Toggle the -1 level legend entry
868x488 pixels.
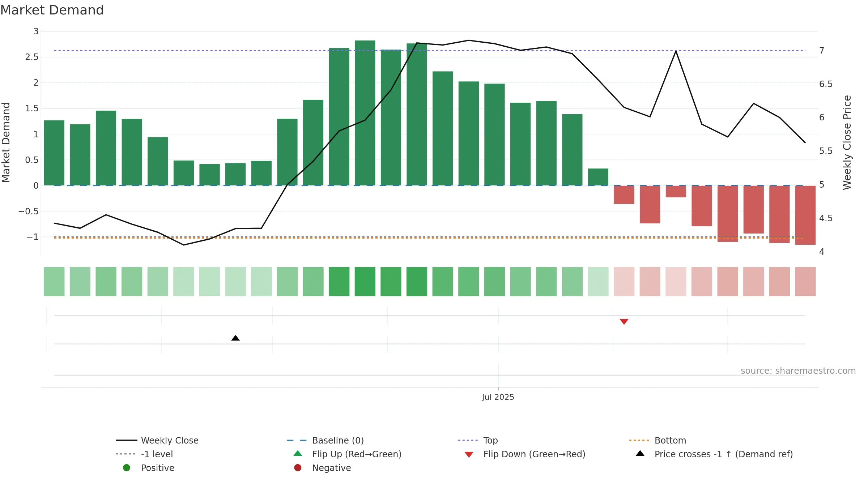(144, 454)
